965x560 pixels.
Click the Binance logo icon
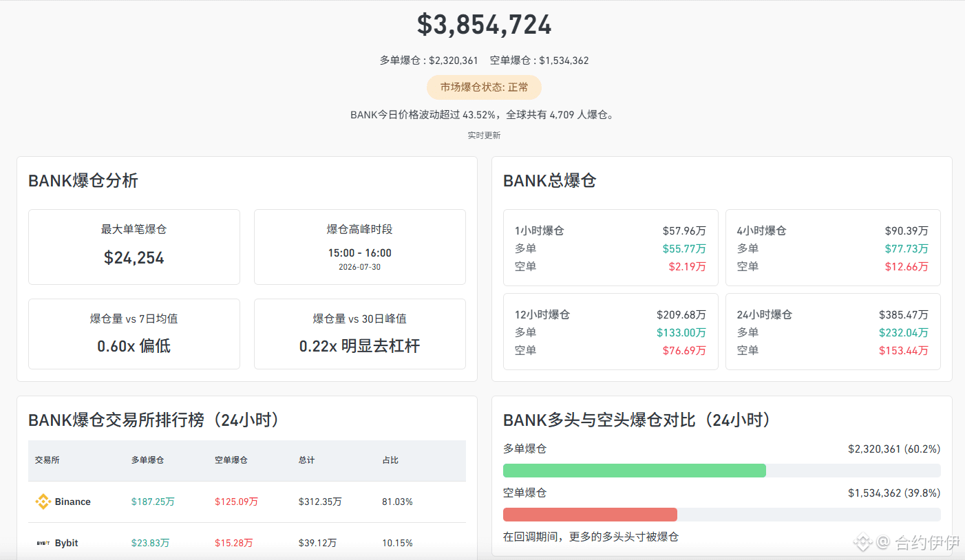tap(43, 502)
